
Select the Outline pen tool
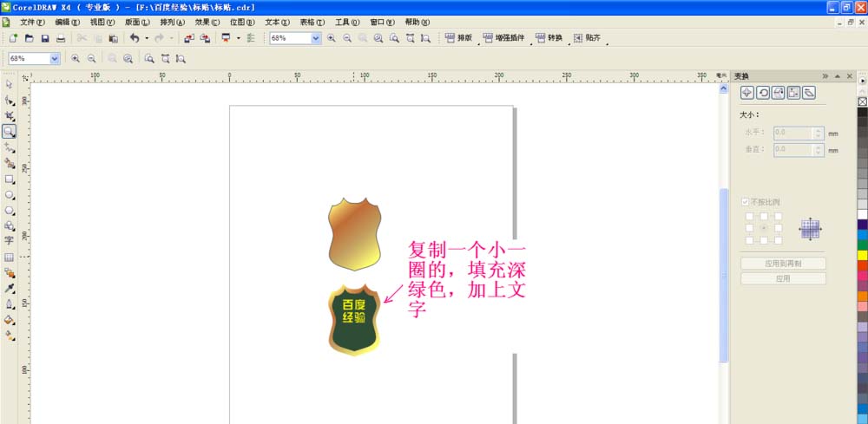tap(9, 304)
